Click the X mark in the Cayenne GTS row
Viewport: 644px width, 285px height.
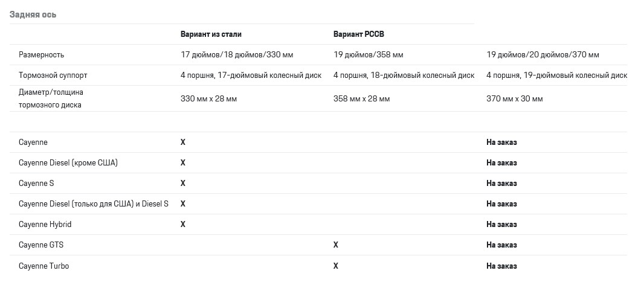pos(336,245)
